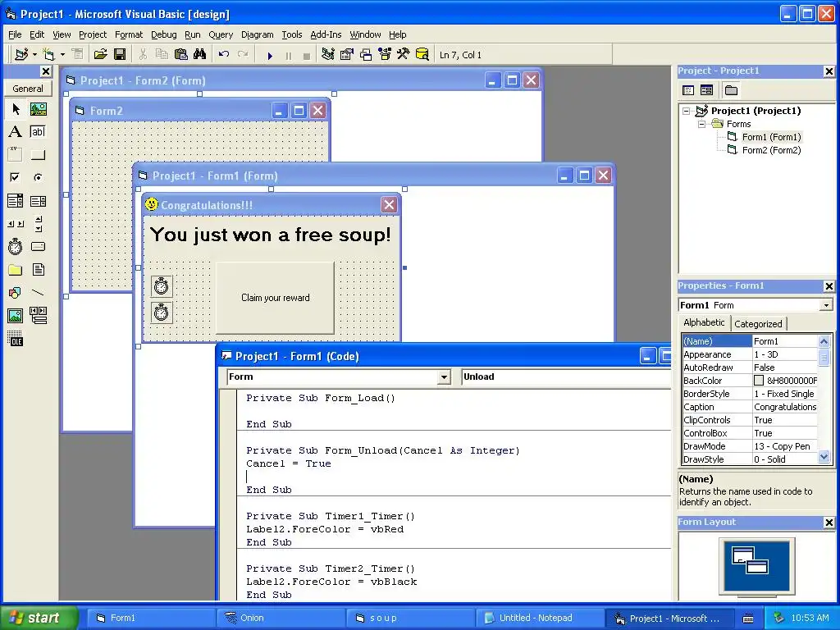
Task: Click the Claim your reward button on Form1
Action: 275,298
